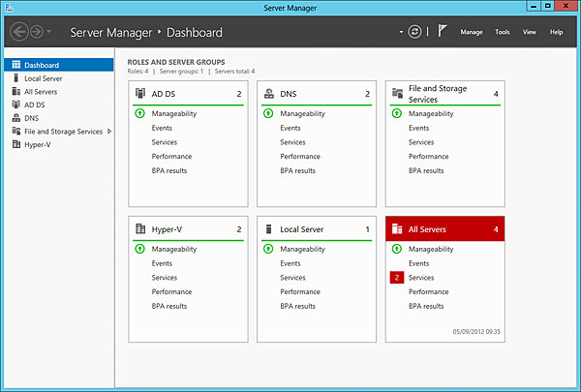The height and width of the screenshot is (392, 581).
Task: Open Events in the All Servers tile
Action: (x=418, y=263)
